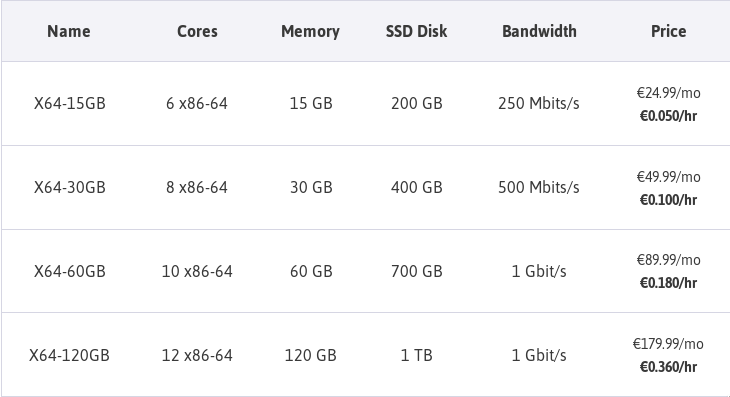Click the €0.100/hr hourly price

(x=668, y=200)
